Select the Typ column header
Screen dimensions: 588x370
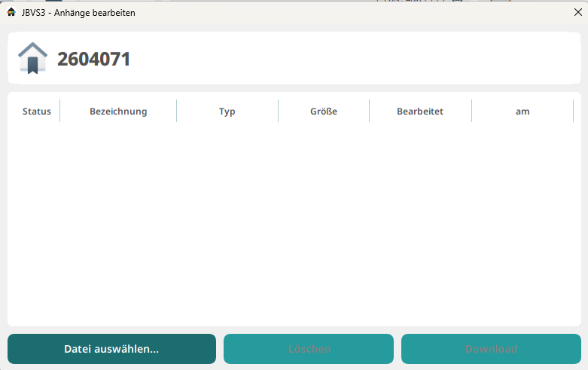pos(227,112)
